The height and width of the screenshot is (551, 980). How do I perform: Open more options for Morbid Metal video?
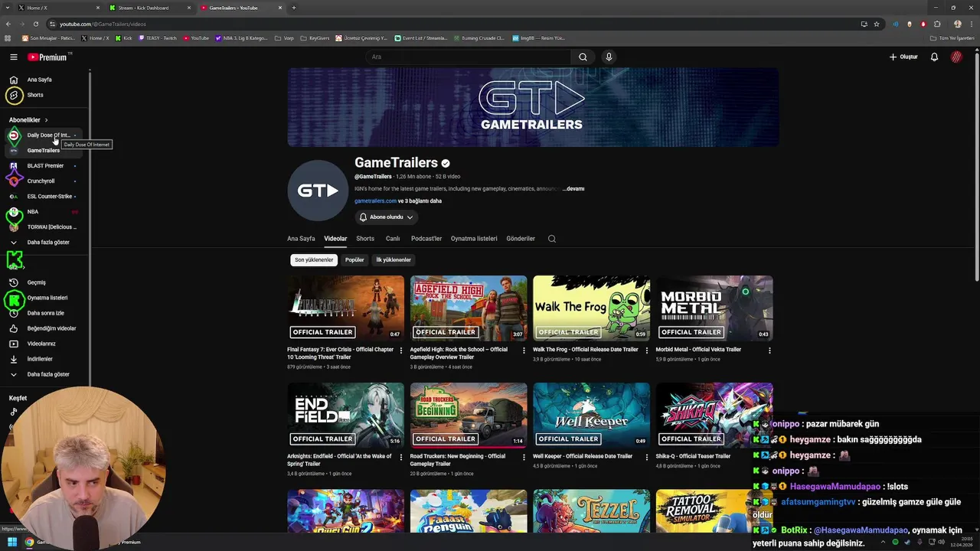[x=769, y=350]
